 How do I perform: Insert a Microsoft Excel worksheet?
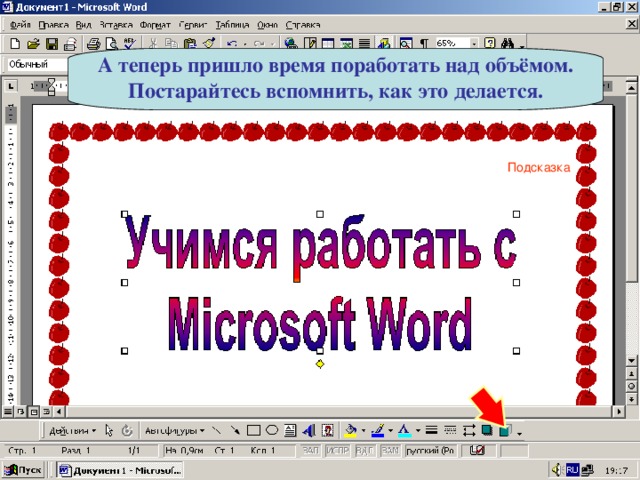click(x=346, y=43)
